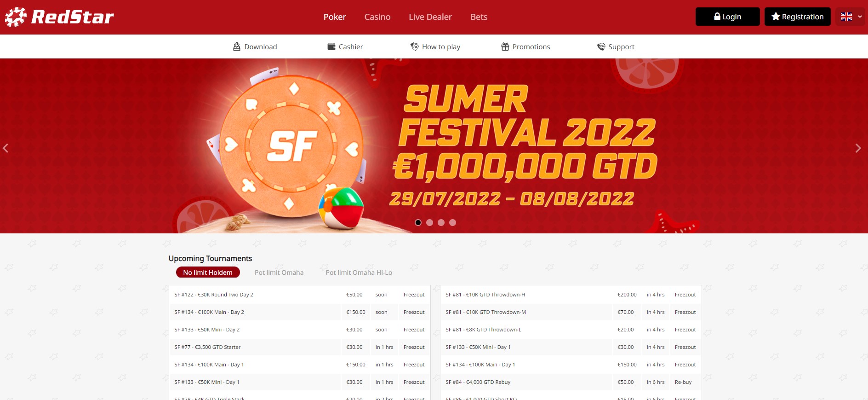Click the UK flag language icon

(846, 17)
